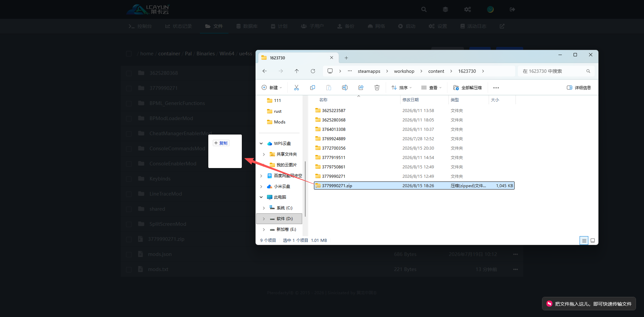Collapse the WPS云盘 tree node
Screen dimensions: 644x317
[x=261, y=144]
